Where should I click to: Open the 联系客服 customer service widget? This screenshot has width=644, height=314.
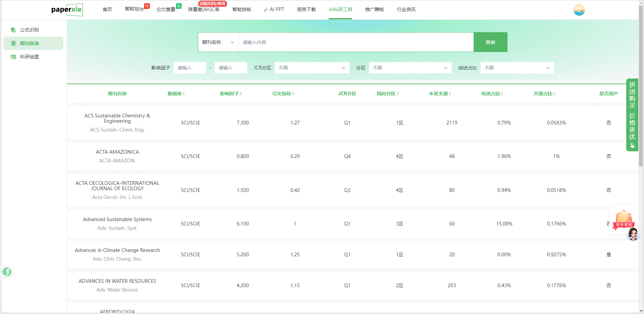pos(624,221)
